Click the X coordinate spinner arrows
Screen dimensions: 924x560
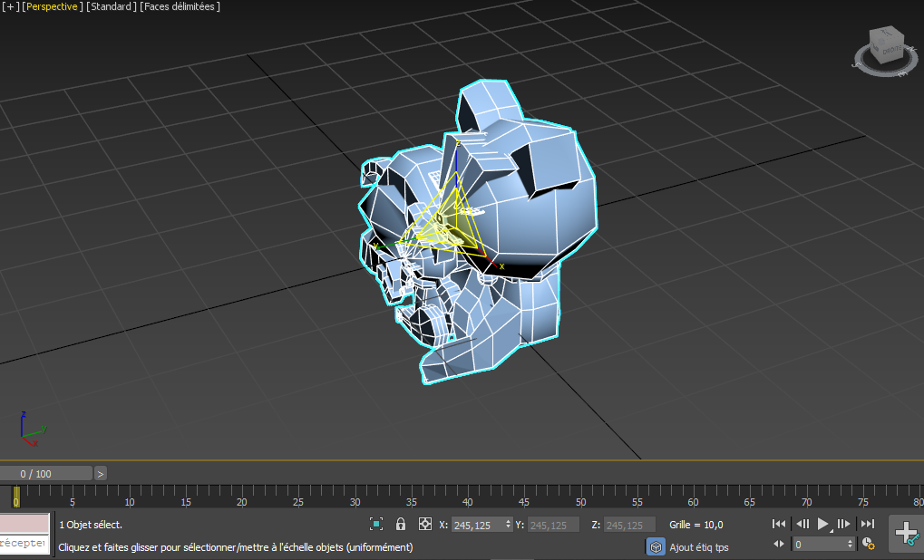508,525
